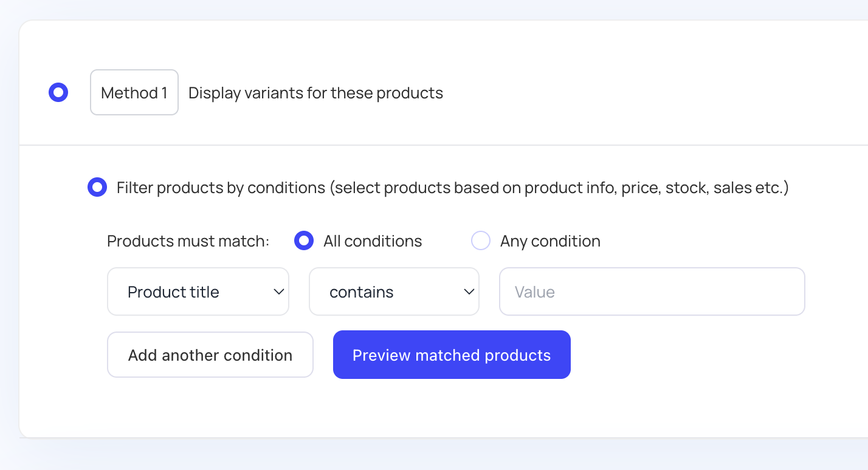The image size is (868, 470).
Task: Open the "contains" operator dropdown
Action: click(x=394, y=292)
